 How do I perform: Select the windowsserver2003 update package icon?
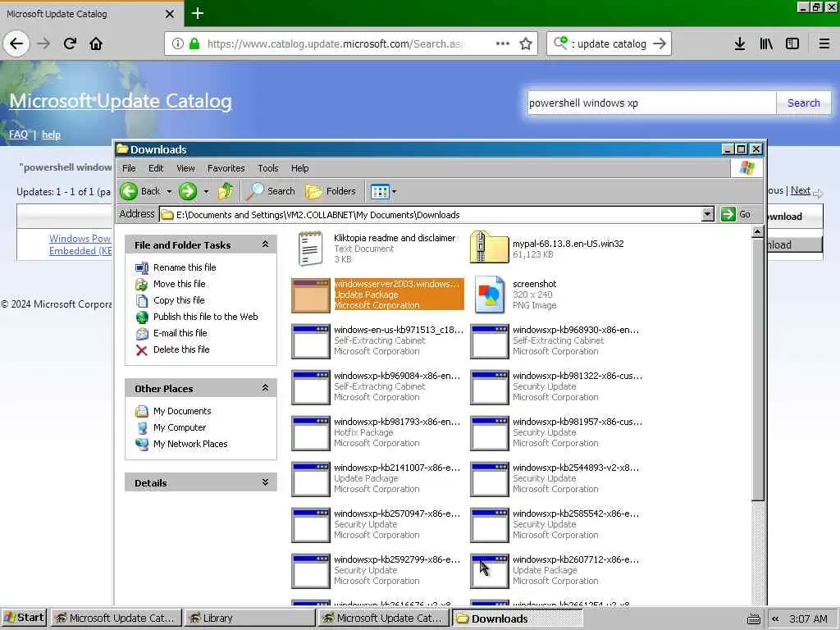coord(311,294)
